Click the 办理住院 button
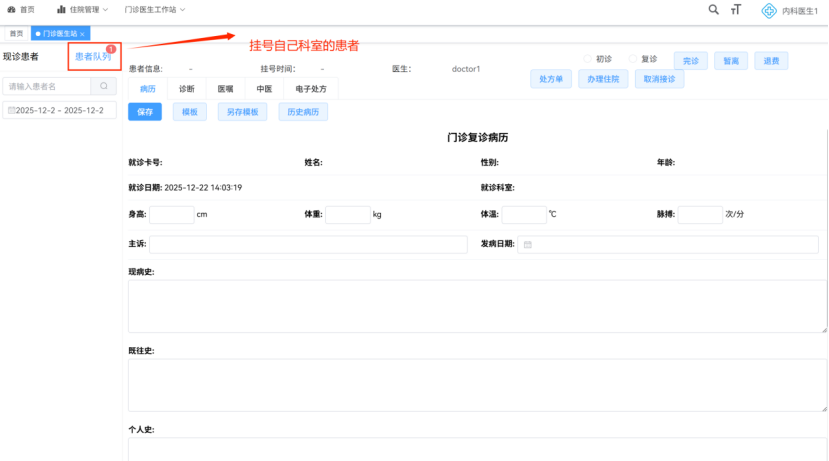829x461 pixels. (603, 80)
